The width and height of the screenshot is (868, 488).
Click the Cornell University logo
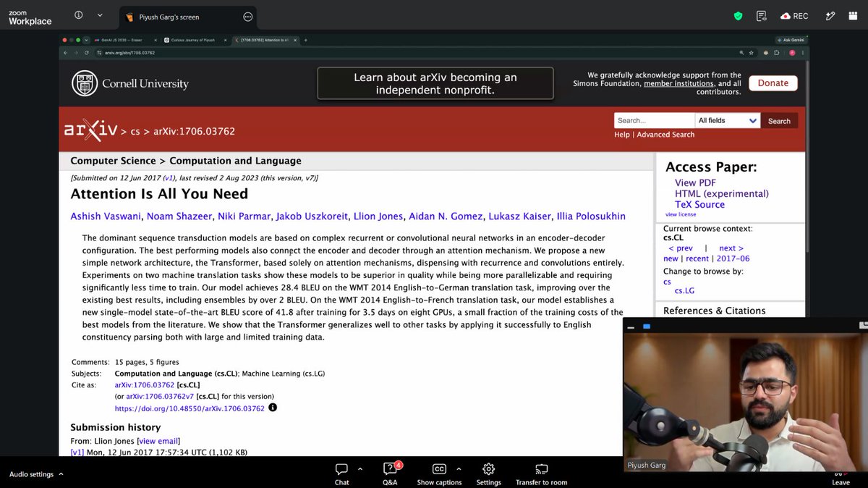click(x=130, y=83)
